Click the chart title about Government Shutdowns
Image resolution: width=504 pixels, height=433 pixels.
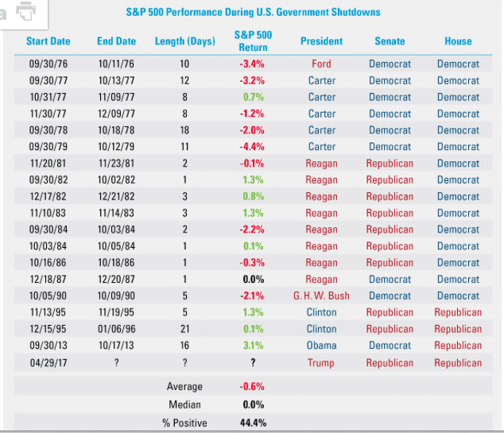click(253, 13)
